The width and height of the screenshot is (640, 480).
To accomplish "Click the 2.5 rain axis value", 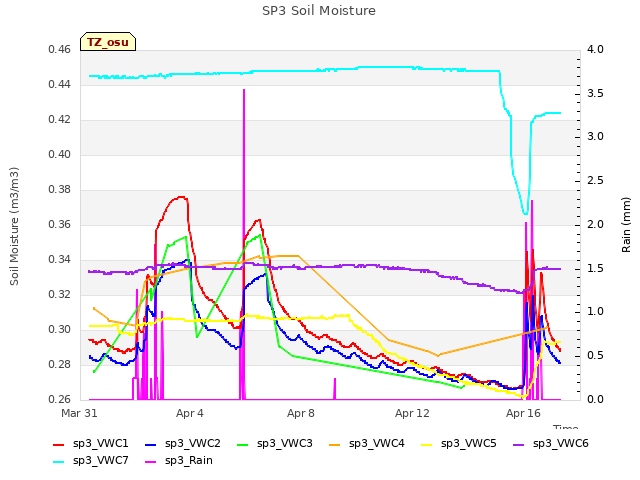I will tap(595, 181).
